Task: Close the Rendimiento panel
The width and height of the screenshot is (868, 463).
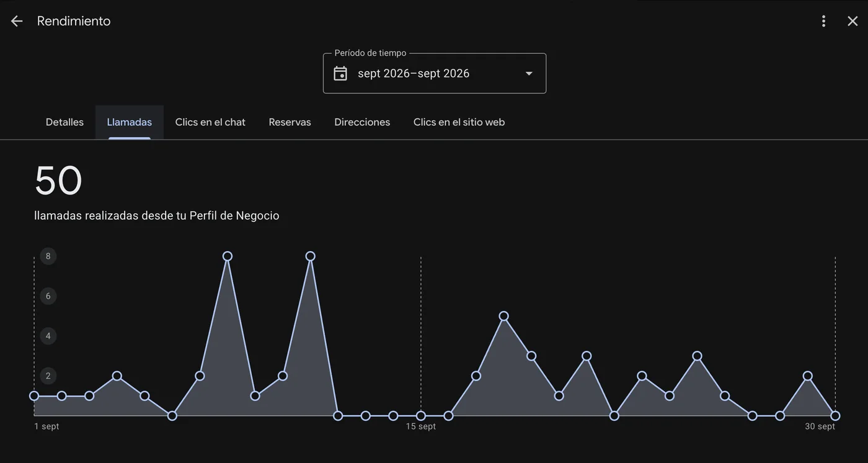Action: (x=852, y=21)
